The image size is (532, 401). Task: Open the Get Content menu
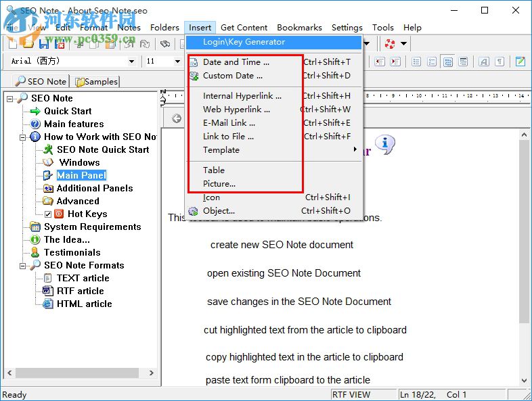point(244,28)
